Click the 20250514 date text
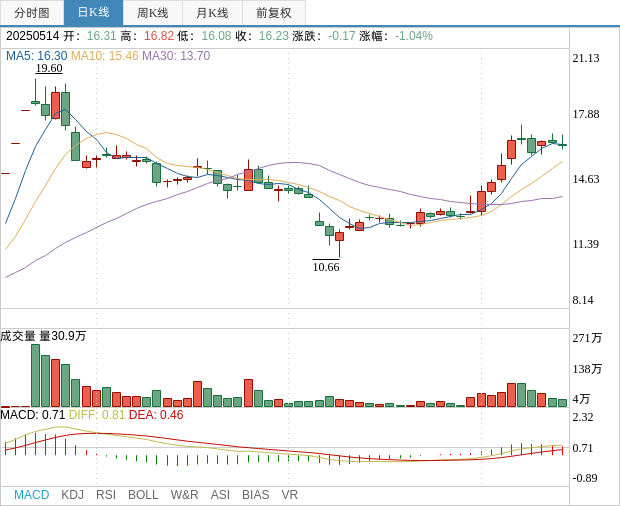620x506 pixels. (x=32, y=36)
